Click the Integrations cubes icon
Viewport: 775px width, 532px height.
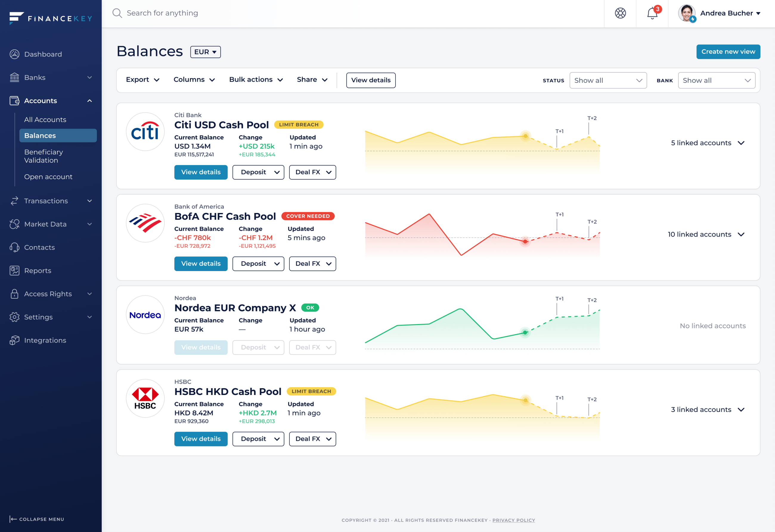(x=14, y=340)
